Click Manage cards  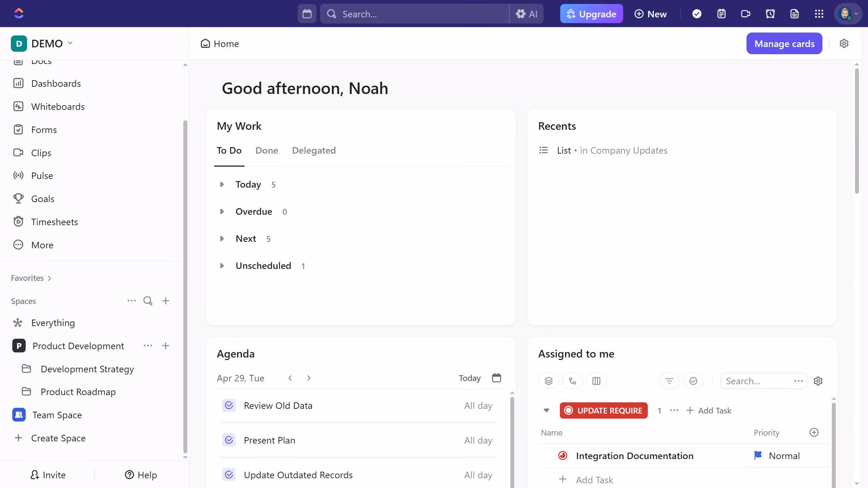click(784, 43)
